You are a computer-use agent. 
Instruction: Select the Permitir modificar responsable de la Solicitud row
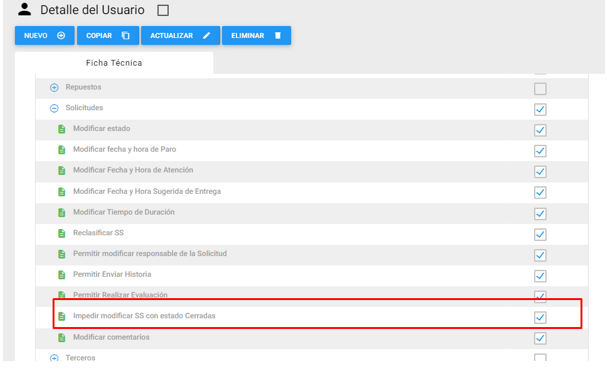[x=312, y=254]
